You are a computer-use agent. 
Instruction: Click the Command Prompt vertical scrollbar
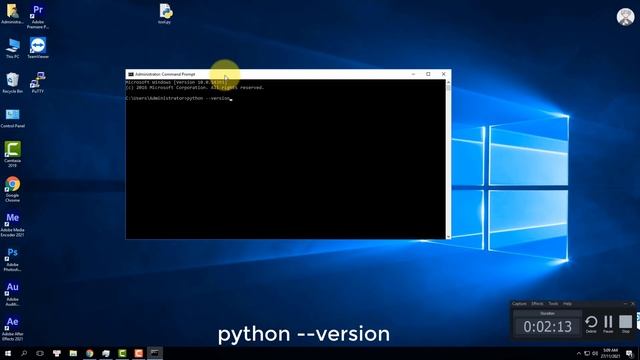point(448,159)
